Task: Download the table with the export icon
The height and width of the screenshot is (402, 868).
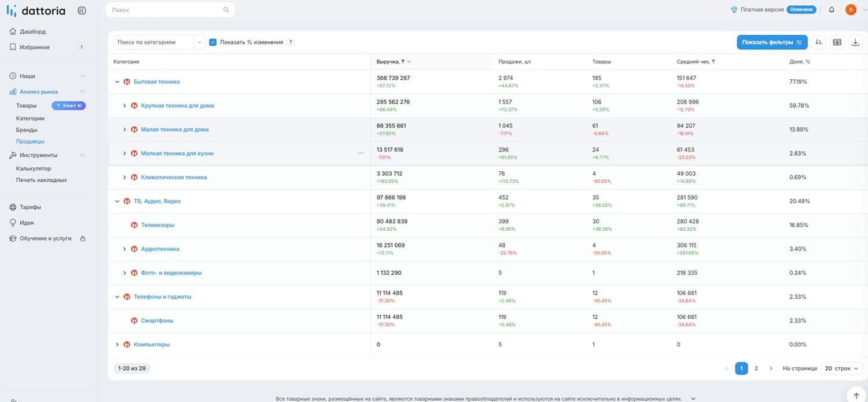Action: 855,42
